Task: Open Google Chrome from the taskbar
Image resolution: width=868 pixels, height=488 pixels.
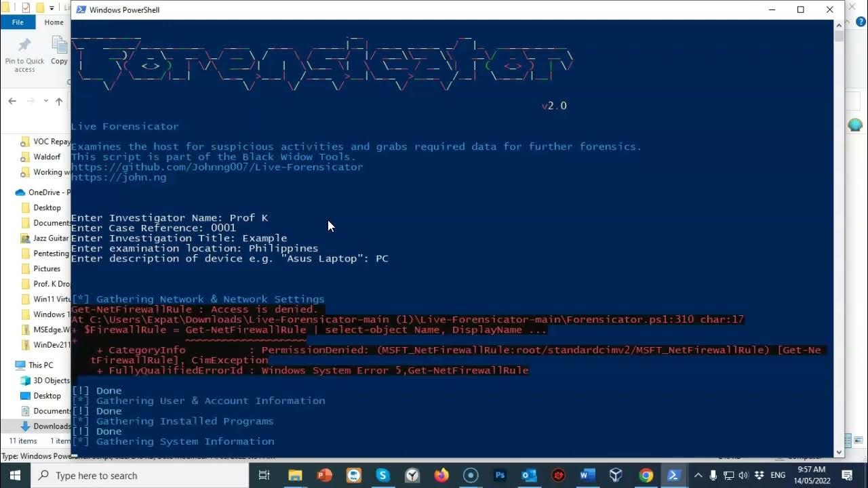Action: (x=646, y=475)
